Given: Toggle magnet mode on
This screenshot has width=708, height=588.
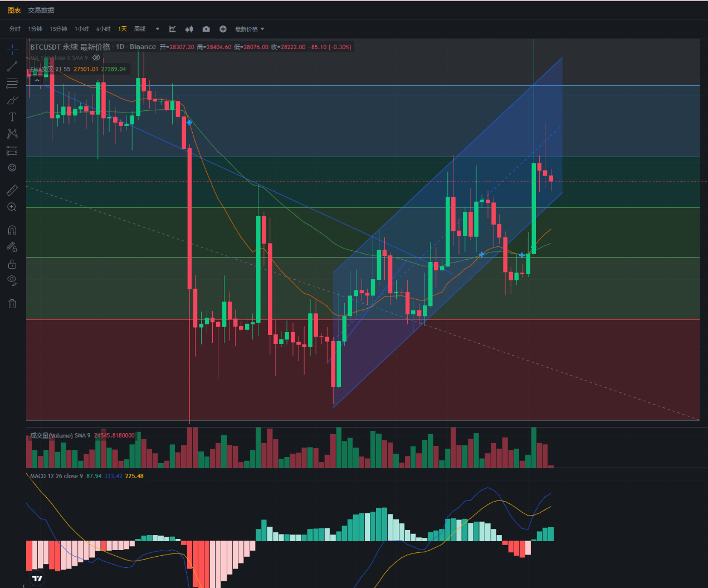Looking at the screenshot, I should pos(12,230).
